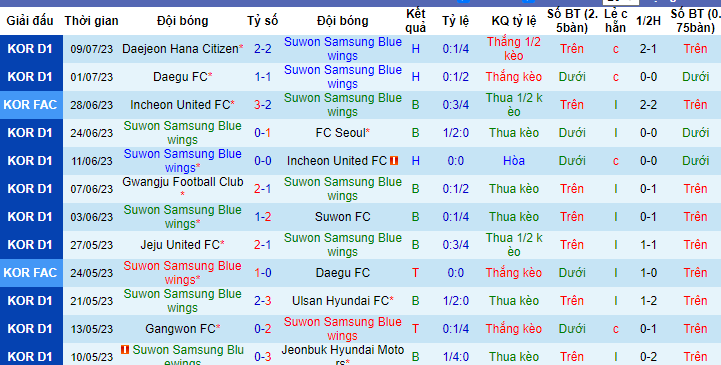Select KOR D1 league cell on 09/07/23
The image size is (721, 365).
pyautogui.click(x=30, y=49)
